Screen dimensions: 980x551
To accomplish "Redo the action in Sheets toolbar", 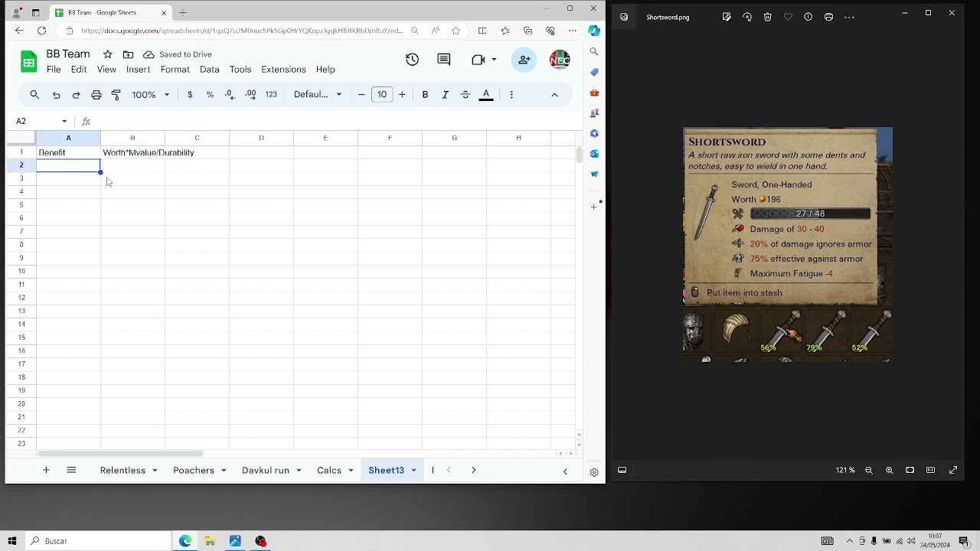I will (x=76, y=95).
